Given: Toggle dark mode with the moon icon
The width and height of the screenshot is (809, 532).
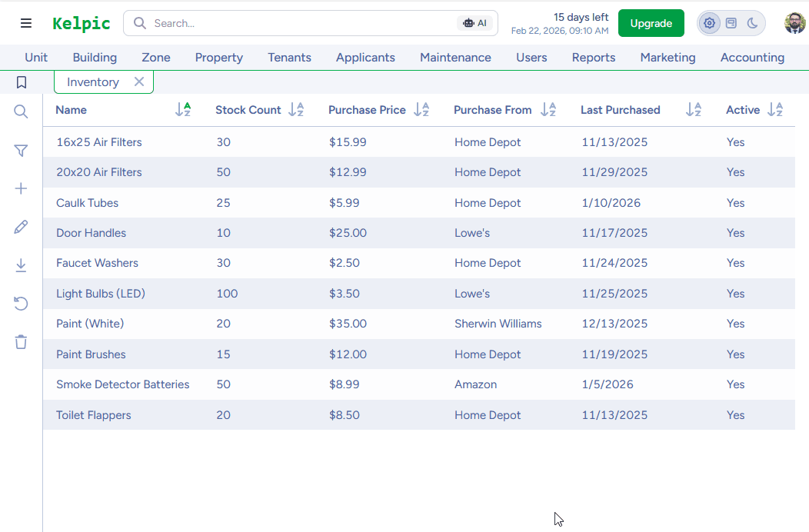Looking at the screenshot, I should 752,23.
